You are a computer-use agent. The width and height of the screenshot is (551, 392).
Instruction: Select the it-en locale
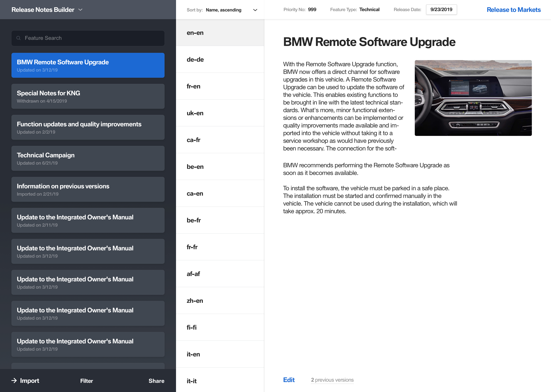pos(220,354)
